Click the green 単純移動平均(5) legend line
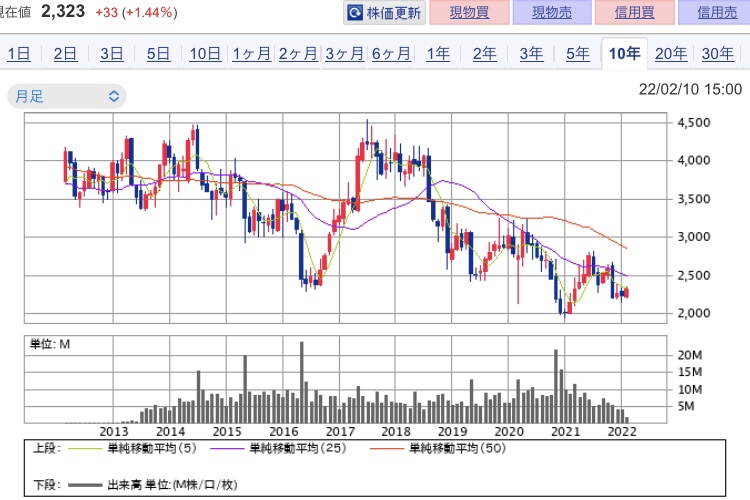Image resolution: width=750 pixels, height=500 pixels. [85, 449]
